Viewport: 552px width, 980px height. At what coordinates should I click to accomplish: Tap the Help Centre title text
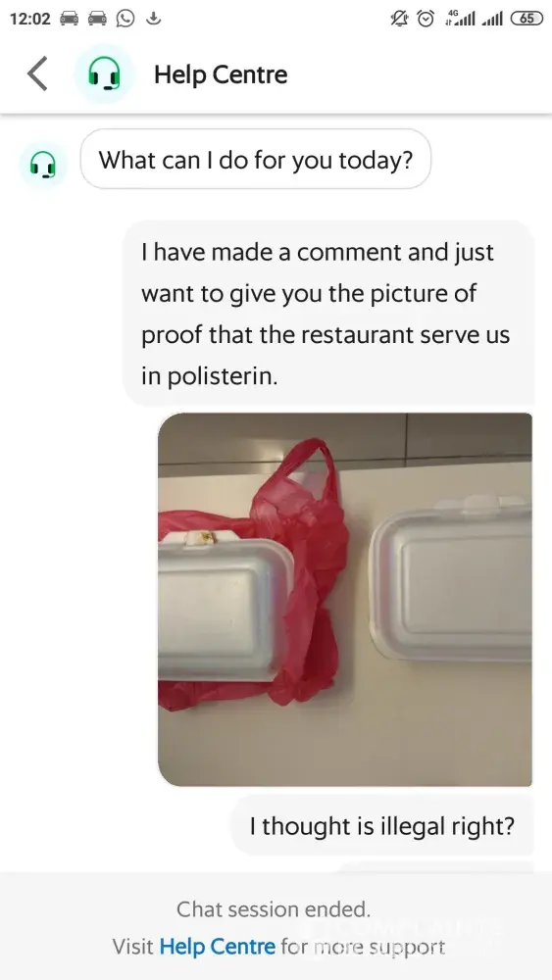coord(221,75)
